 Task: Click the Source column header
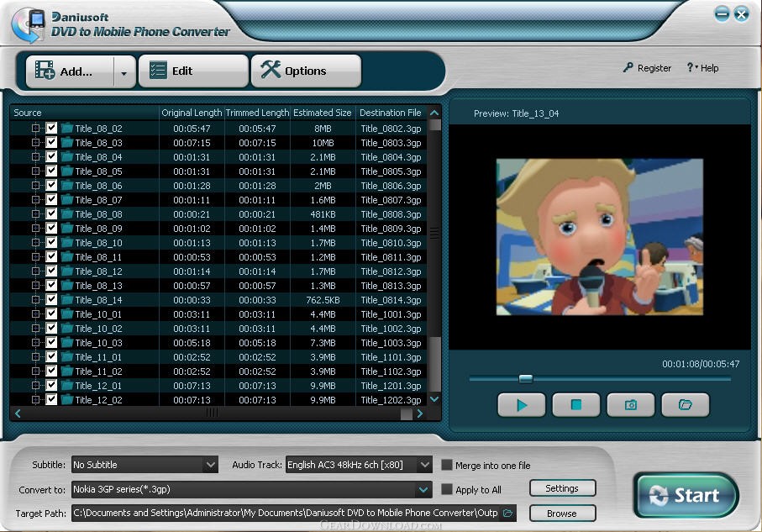pos(85,113)
